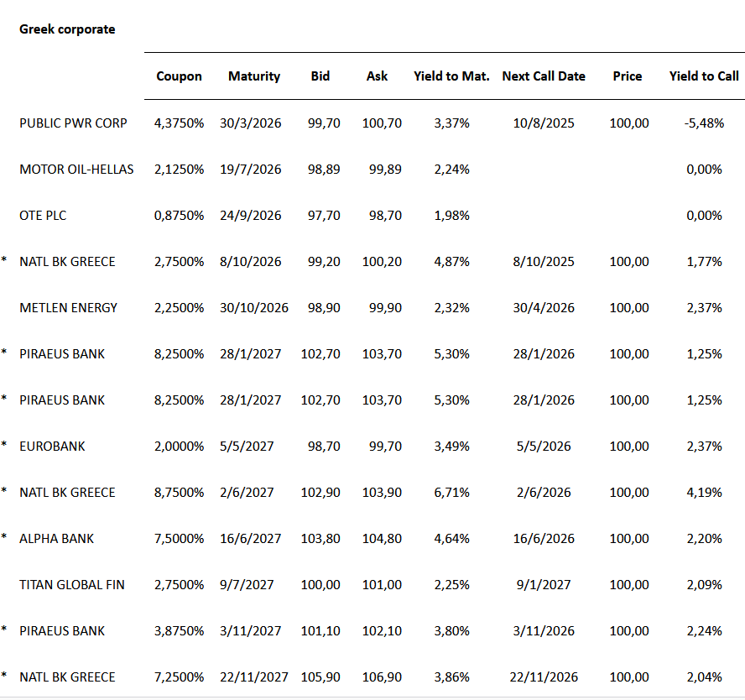This screenshot has width=745, height=700.
Task: Click the asterisk beside EUROBANK
Action: coord(3,445)
